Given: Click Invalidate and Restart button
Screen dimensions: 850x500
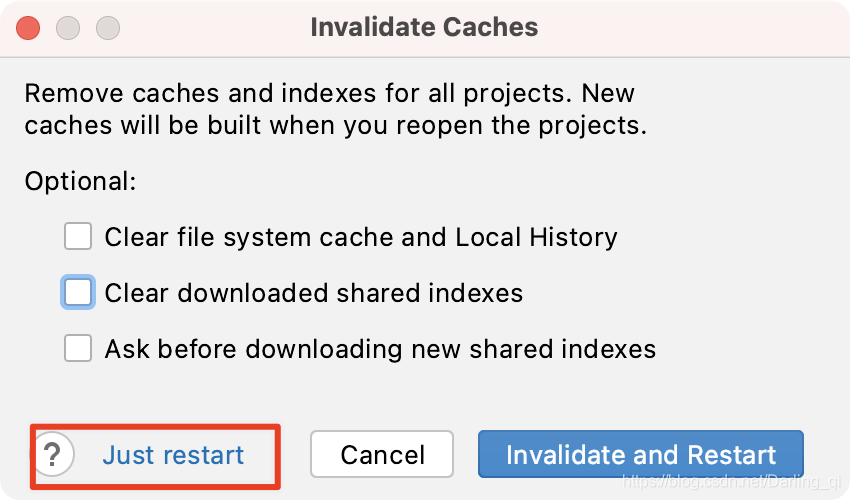Looking at the screenshot, I should coord(640,455).
